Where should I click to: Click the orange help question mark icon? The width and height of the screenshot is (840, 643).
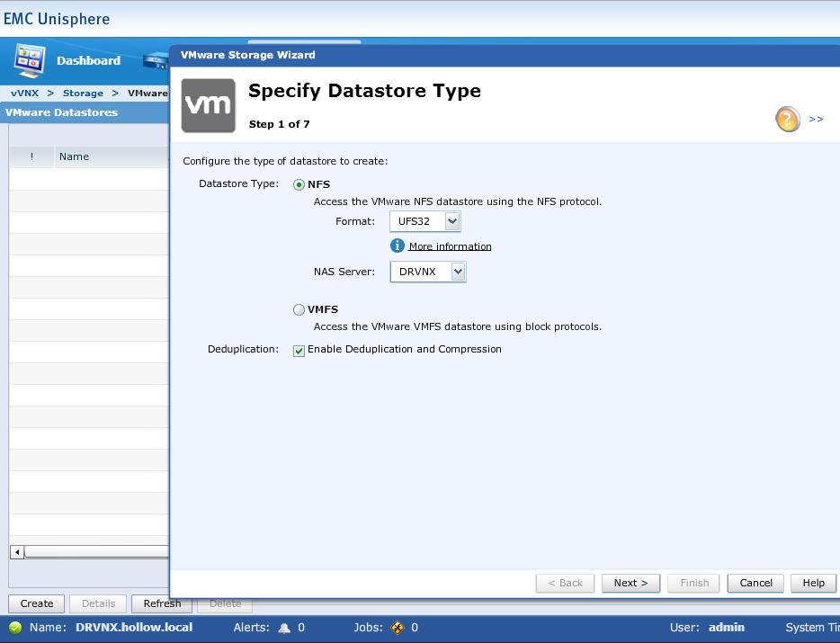[x=788, y=119]
